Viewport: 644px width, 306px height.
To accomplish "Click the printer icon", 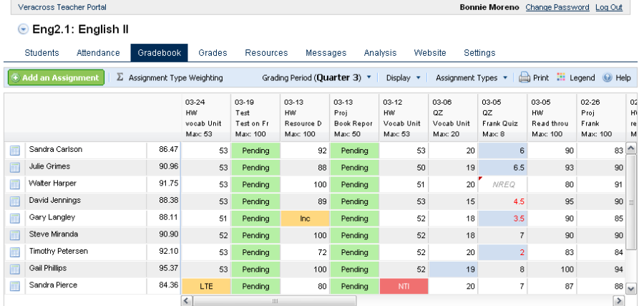I will pyautogui.click(x=525, y=77).
